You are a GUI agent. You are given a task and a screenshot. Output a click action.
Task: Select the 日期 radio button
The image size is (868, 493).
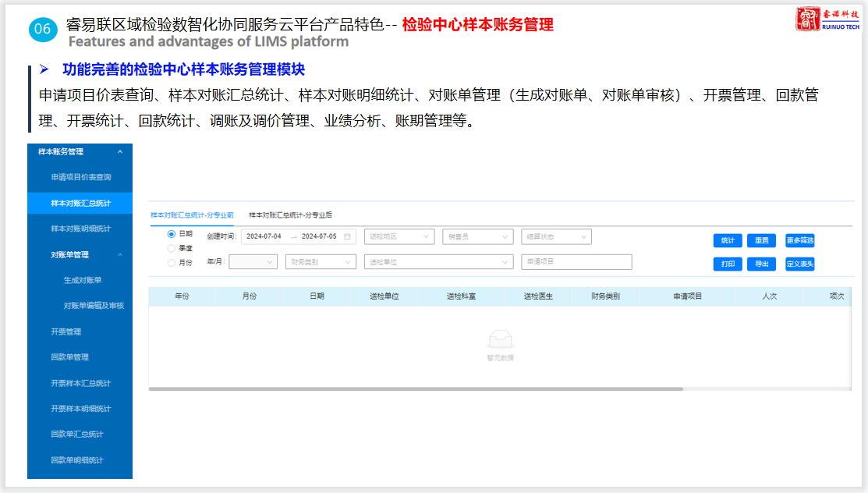(172, 234)
